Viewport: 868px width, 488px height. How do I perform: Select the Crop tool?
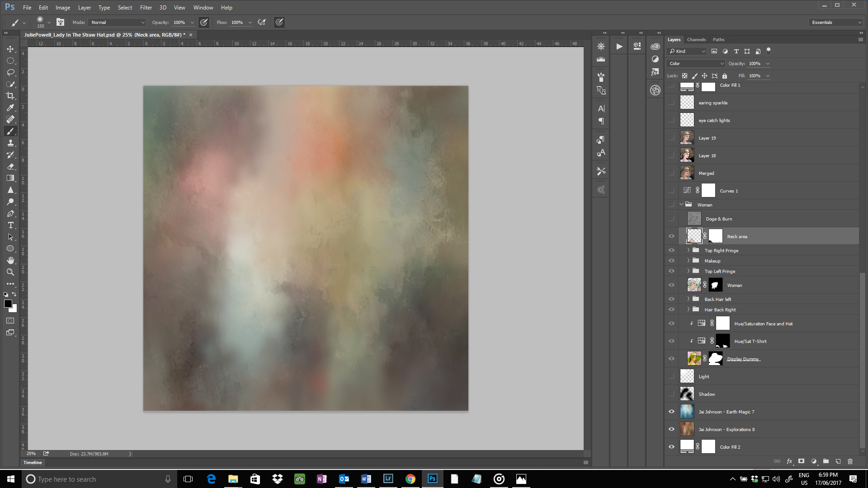pos(10,96)
